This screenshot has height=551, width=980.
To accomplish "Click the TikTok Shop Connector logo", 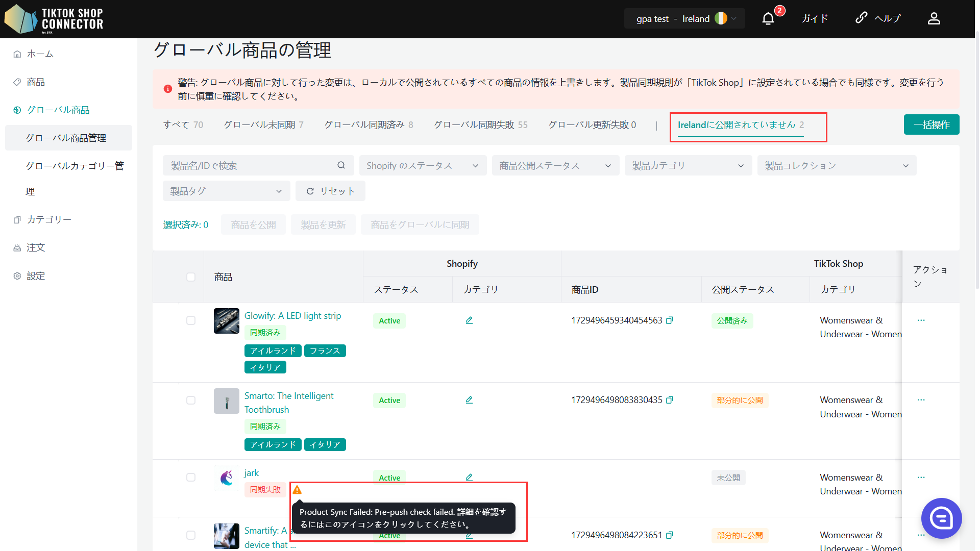I will coord(54,19).
